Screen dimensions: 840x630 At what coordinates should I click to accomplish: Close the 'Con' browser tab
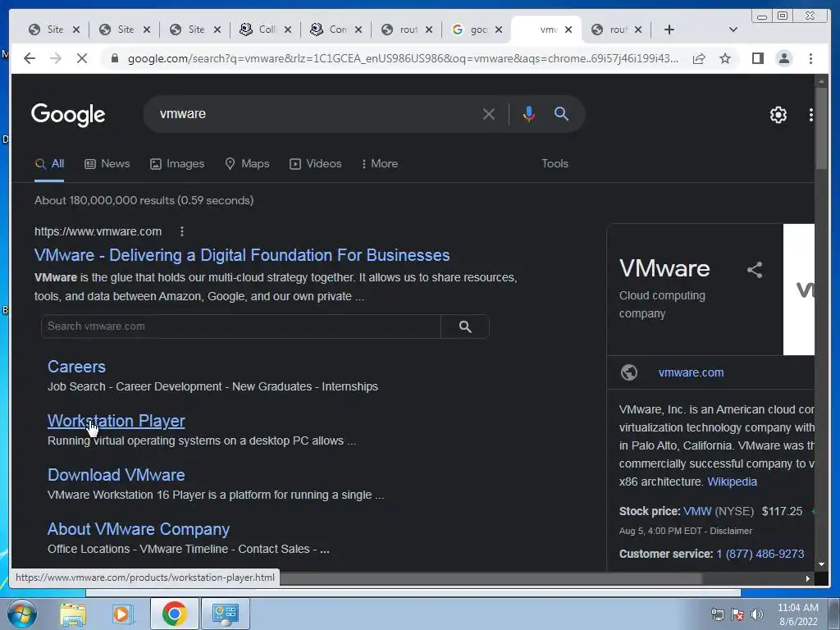coord(358,30)
